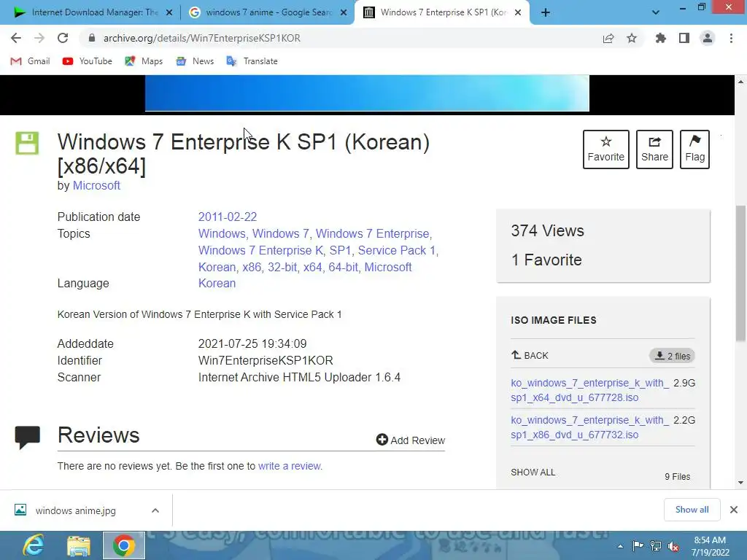Open the YouTube bookmark
The height and width of the screenshot is (560, 747).
pos(88,61)
